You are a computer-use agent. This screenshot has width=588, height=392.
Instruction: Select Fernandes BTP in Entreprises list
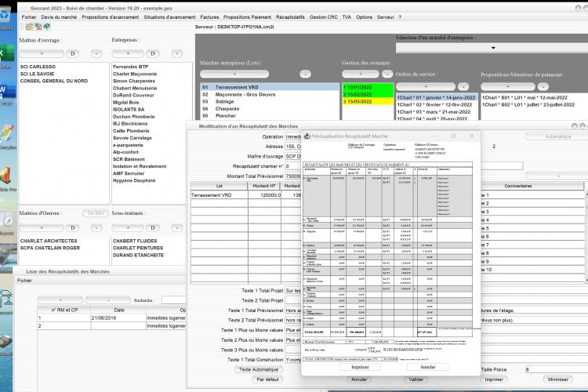tap(130, 67)
